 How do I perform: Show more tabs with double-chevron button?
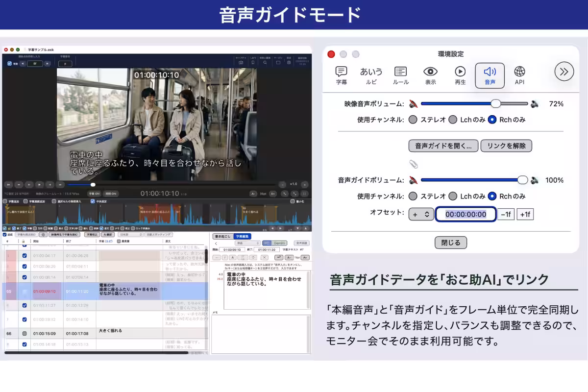click(x=564, y=72)
